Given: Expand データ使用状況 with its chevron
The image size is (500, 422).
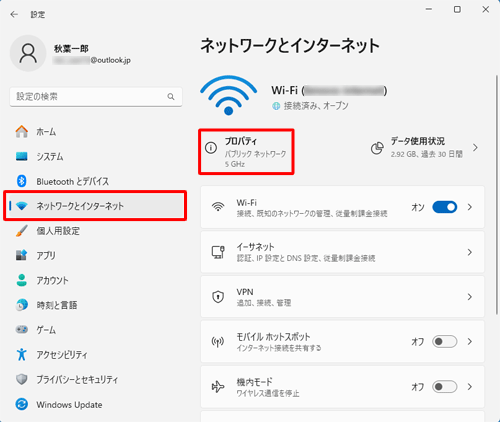Looking at the screenshot, I should (x=475, y=147).
